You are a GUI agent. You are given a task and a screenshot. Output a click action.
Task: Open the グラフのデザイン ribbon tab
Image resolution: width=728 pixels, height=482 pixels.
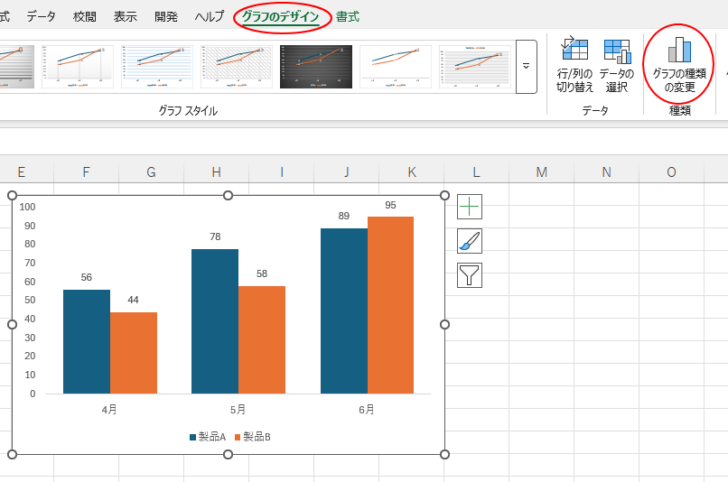pos(280,17)
